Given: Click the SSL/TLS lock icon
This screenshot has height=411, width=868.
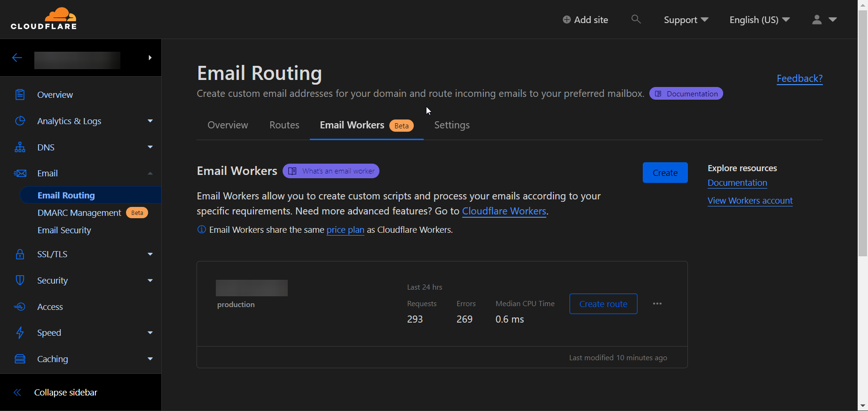Looking at the screenshot, I should click(x=20, y=254).
